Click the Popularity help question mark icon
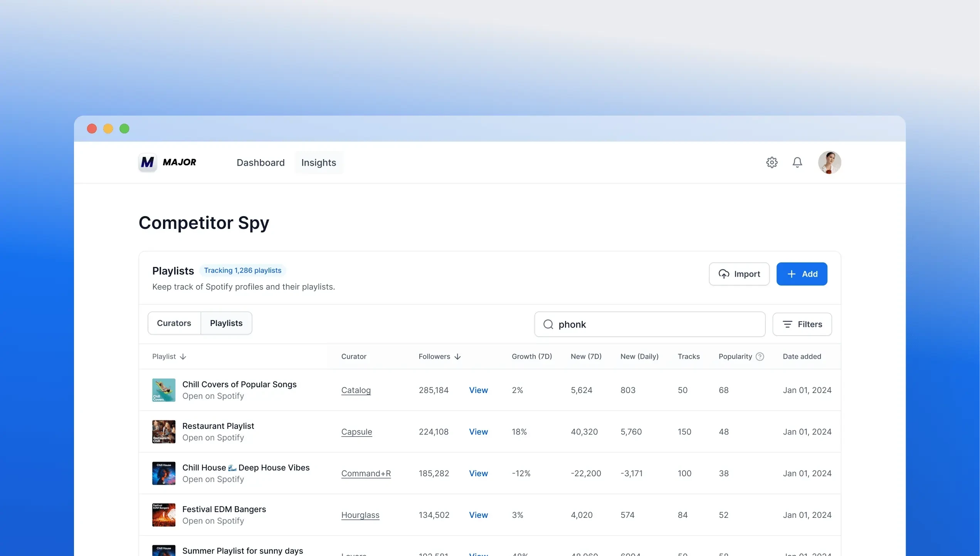The image size is (980, 556). (760, 356)
